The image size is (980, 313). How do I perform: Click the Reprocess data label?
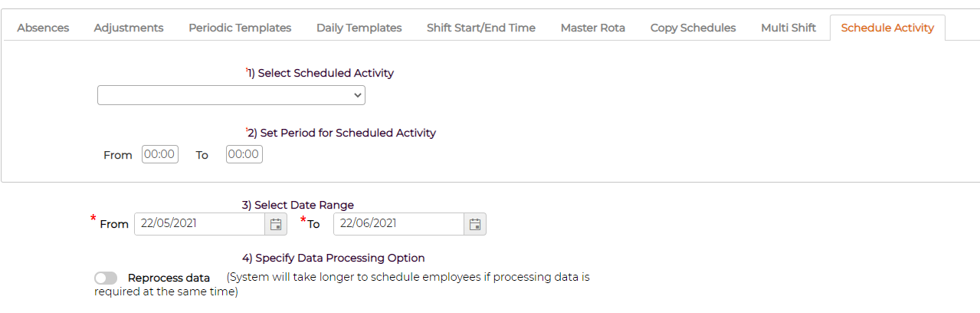point(169,278)
